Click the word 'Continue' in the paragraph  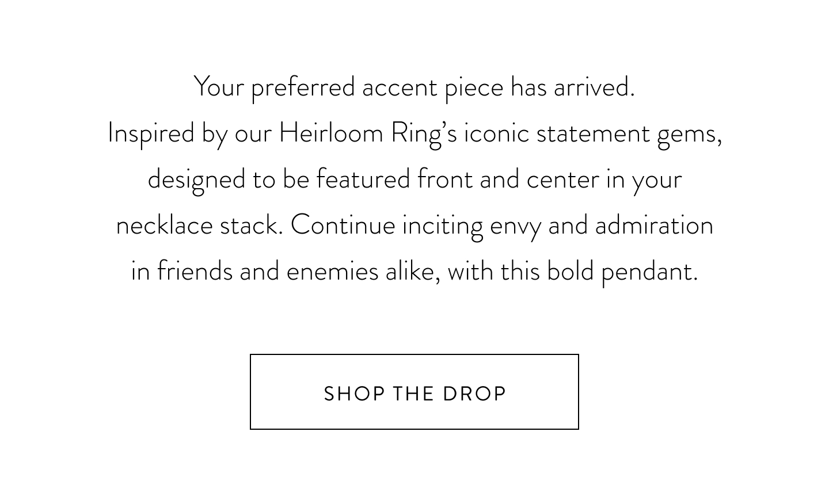point(343,225)
